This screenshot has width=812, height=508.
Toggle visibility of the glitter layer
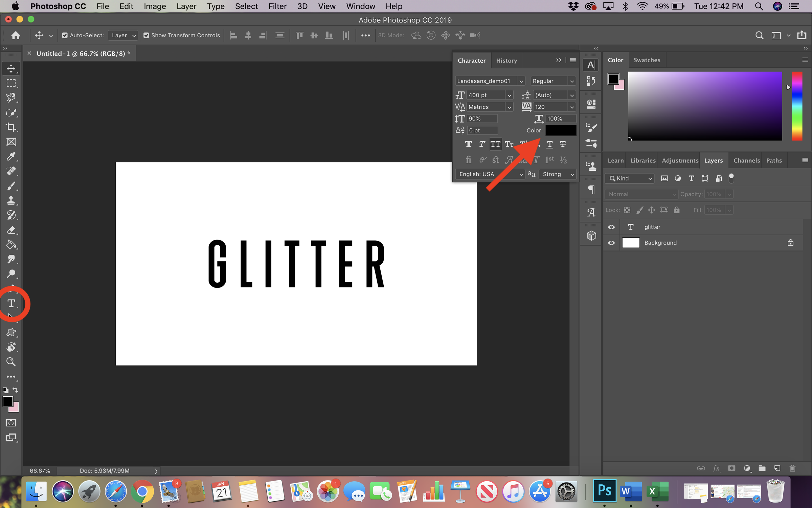[611, 227]
